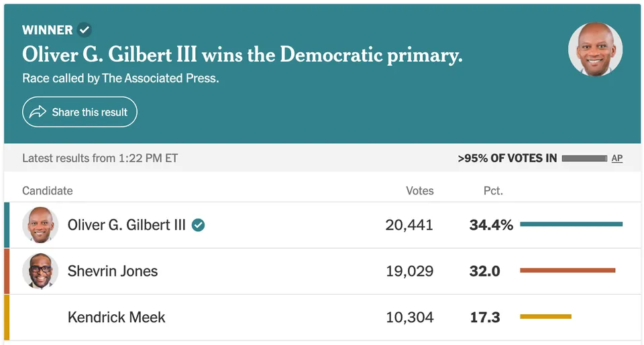This screenshot has height=345, width=644.
Task: Click Oliver G. Gilbert III's large header portrait
Action: (x=595, y=49)
